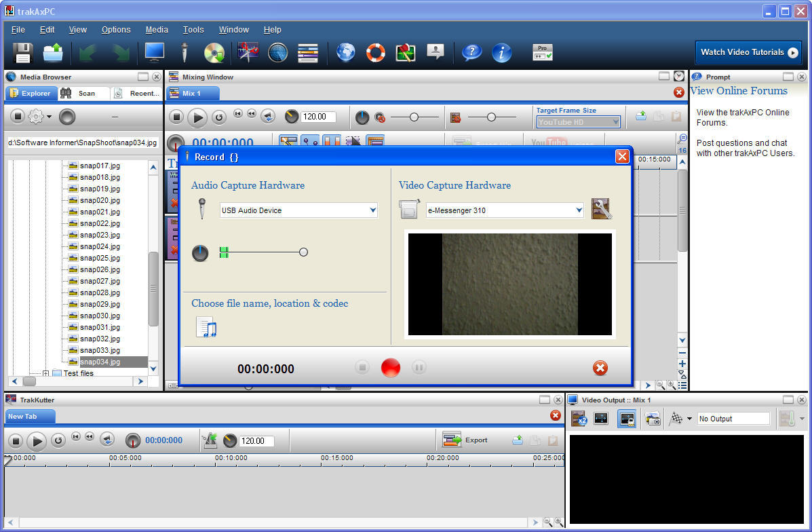Screen dimensions: 812x532
Task: Cancel the Record dialog with the red X
Action: click(600, 368)
